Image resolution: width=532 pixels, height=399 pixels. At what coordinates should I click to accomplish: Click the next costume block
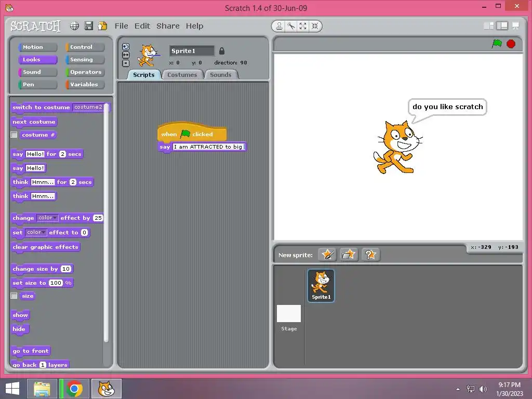(34, 122)
